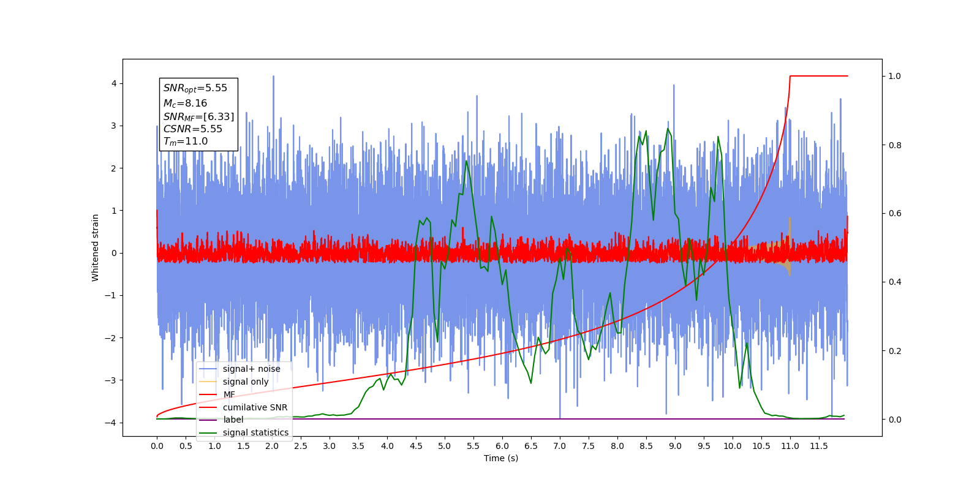Screen dimensions: 980x490
Task: Click the 11.5 tick on time axis
Action: [819, 446]
